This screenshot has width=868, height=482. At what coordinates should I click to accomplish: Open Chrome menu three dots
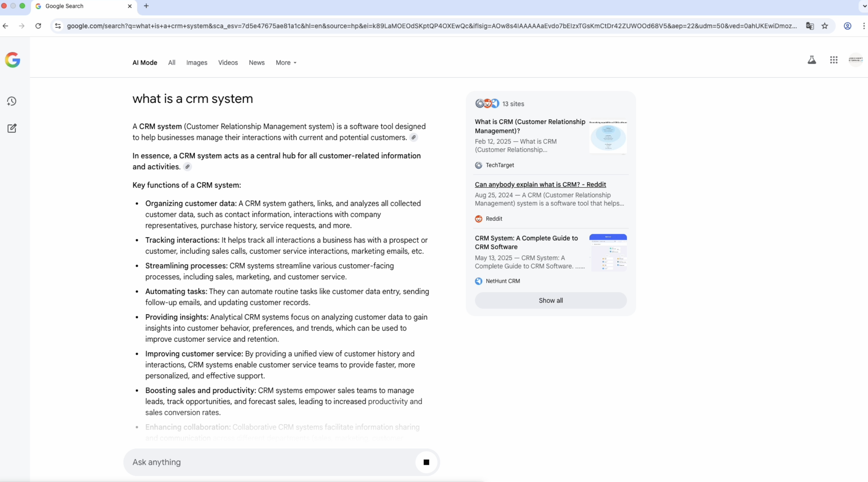click(864, 26)
